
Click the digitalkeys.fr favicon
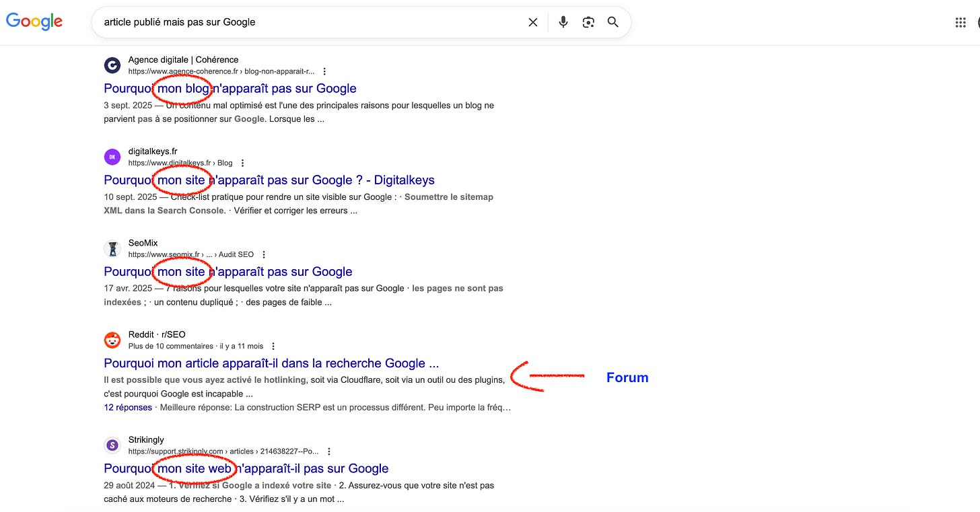pyautogui.click(x=112, y=157)
